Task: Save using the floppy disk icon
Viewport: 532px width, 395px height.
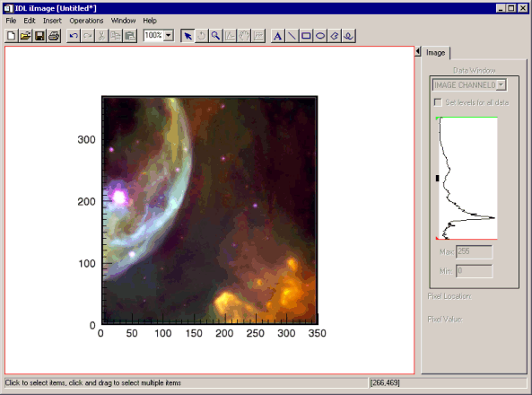Action: coord(39,36)
